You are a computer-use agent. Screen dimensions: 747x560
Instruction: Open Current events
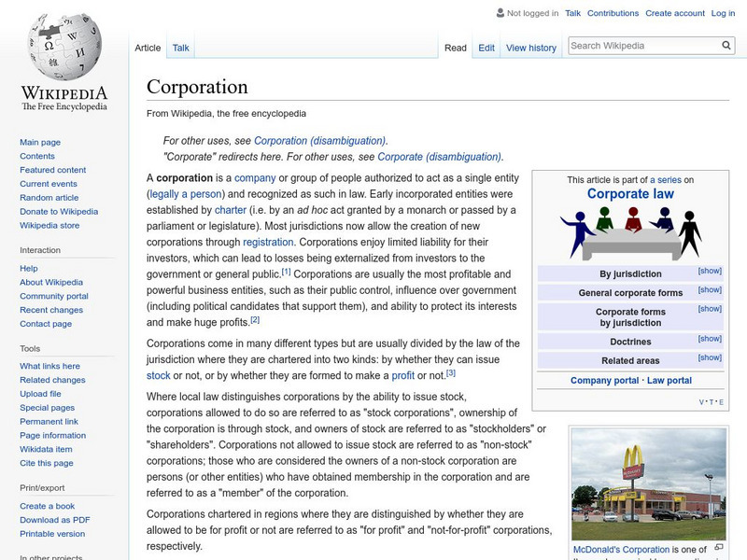[x=49, y=184]
